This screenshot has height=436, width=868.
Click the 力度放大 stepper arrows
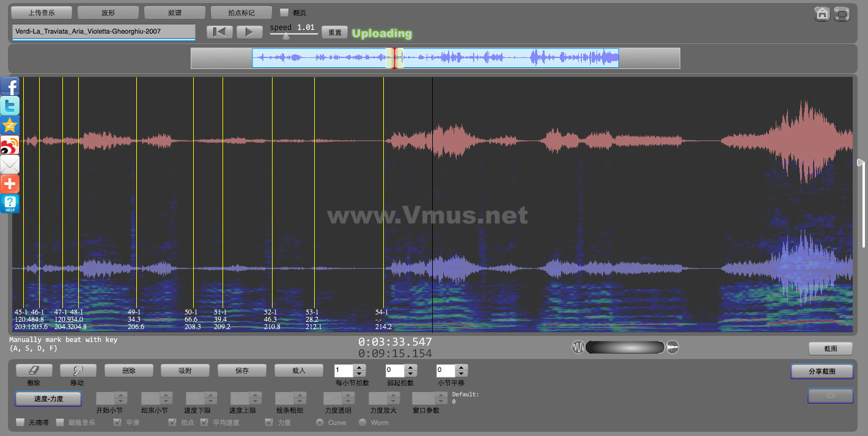(394, 398)
